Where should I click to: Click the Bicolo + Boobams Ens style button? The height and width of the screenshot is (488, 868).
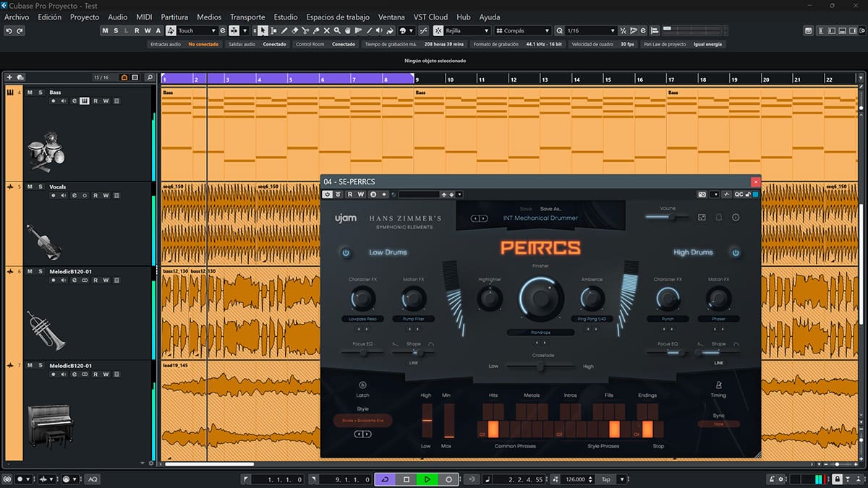coord(362,420)
